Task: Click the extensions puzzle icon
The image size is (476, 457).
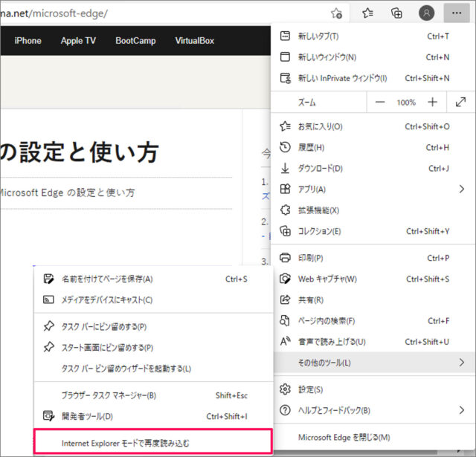Action: coord(285,210)
